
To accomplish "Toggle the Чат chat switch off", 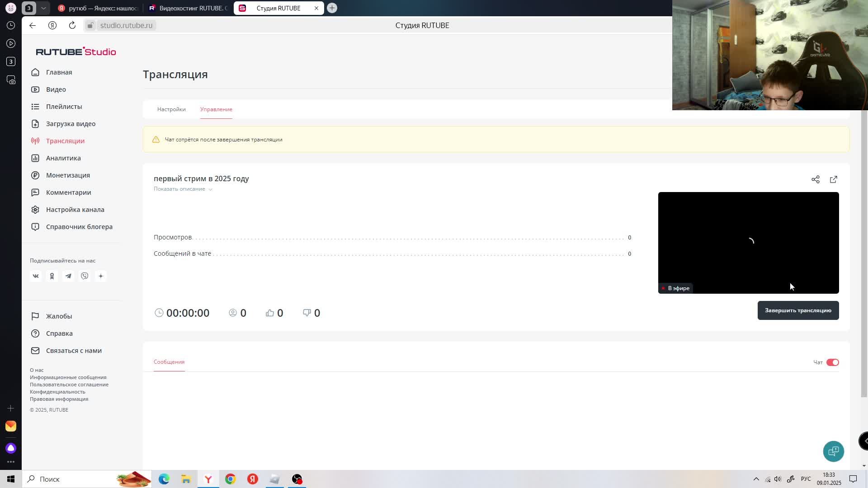I will coord(833,362).
